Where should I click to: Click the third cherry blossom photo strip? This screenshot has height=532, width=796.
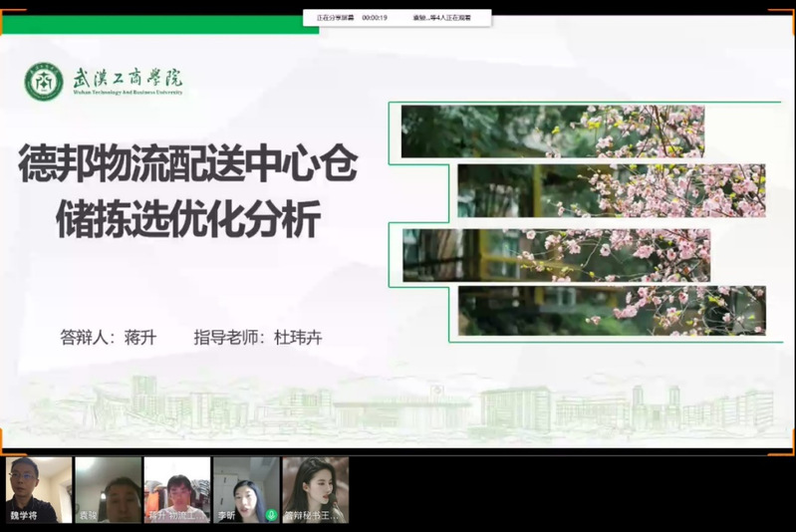point(556,254)
